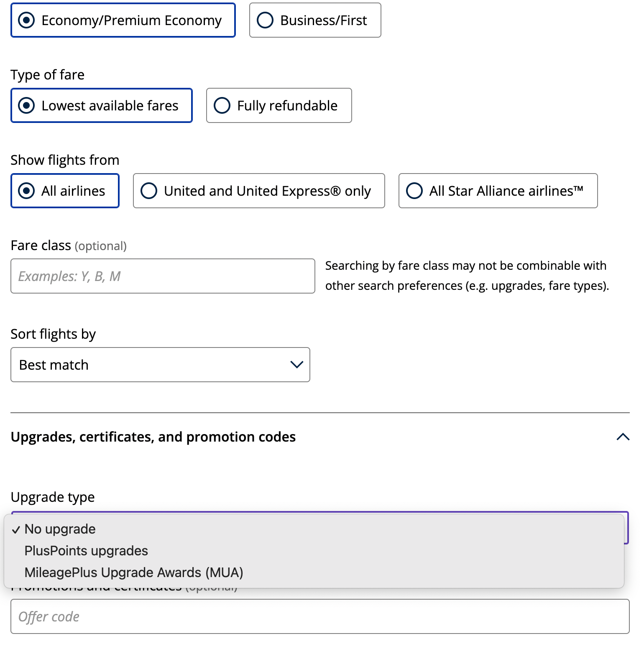
Task: Select the Economy/Premium Economy radio button
Action: [x=27, y=20]
